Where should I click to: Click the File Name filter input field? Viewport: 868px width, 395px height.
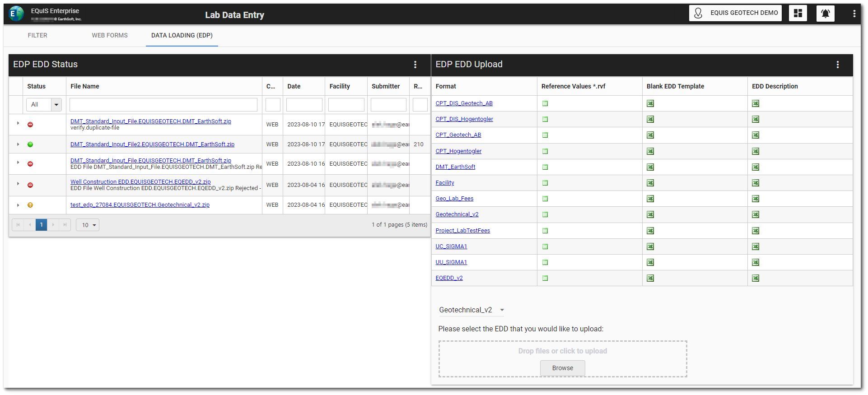click(x=163, y=105)
